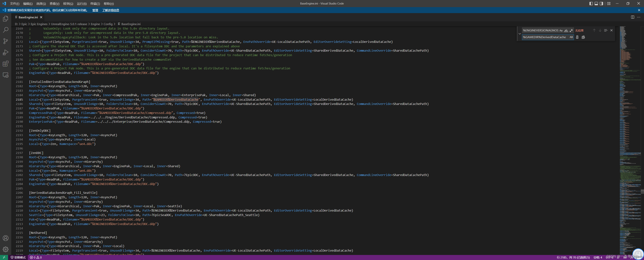The image size is (644, 260).
Task: Click the %GAMEDIR%DerivedDataCache replace input field
Action: [x=545, y=37]
